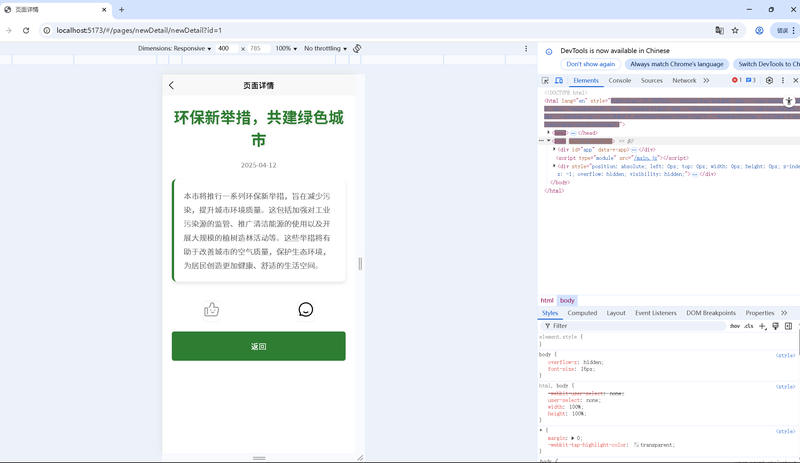
Task: Expand the div id app node
Action: pyautogui.click(x=554, y=150)
